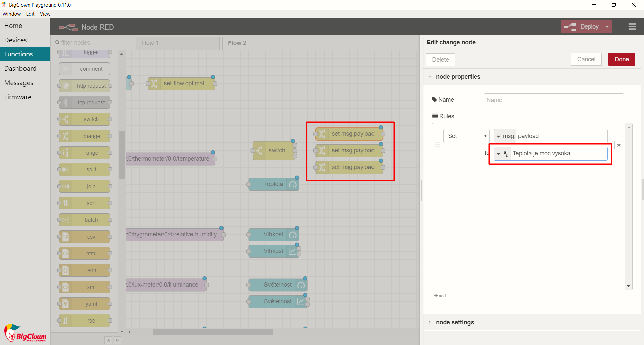The image size is (644, 345).
Task: Select the switch node in palette
Action: tap(85, 119)
